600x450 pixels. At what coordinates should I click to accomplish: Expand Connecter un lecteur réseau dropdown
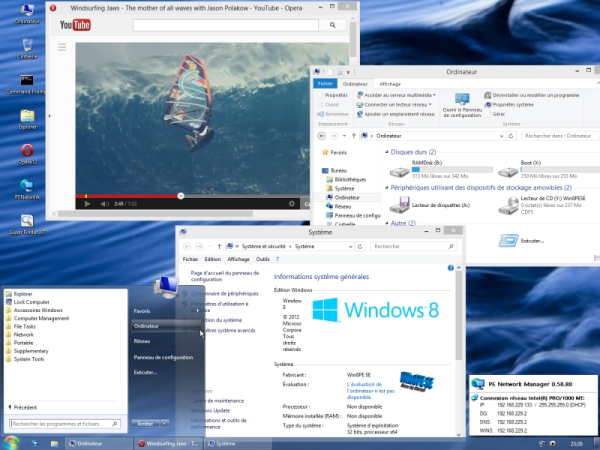click(430, 104)
